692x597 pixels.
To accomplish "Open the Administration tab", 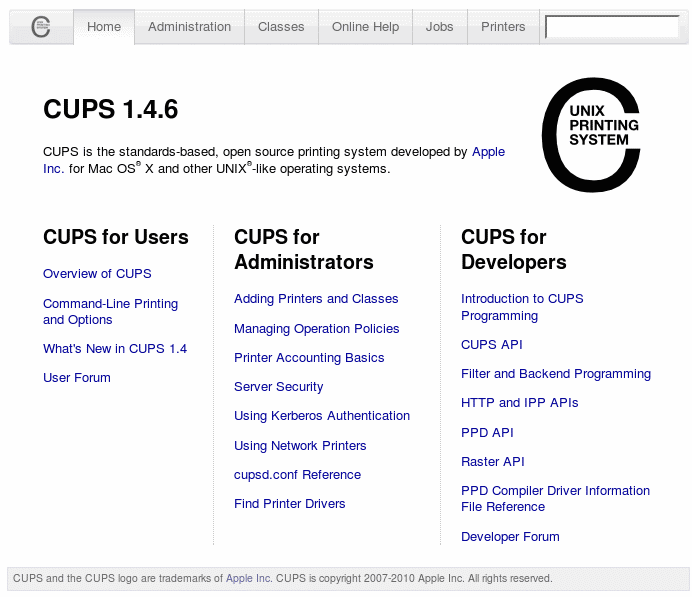I will [189, 27].
